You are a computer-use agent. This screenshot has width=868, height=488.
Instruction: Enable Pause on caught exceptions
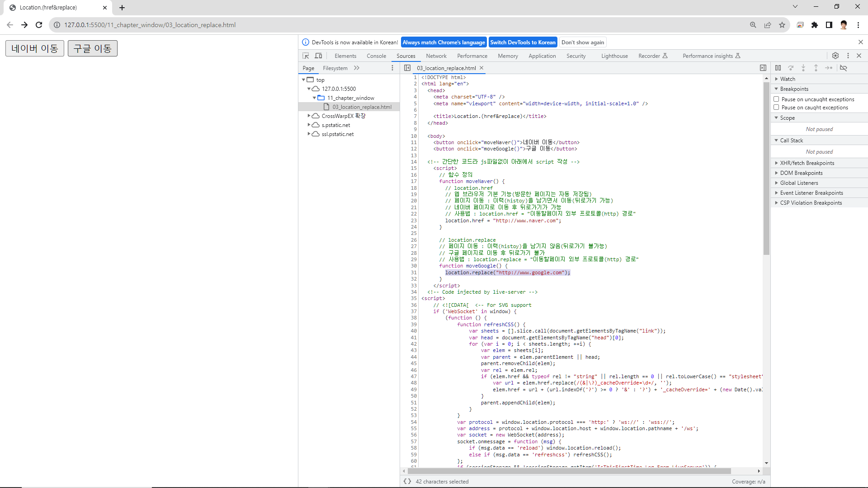tap(776, 107)
